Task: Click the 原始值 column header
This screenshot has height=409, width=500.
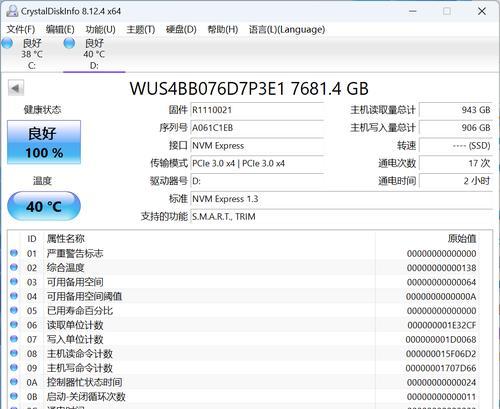Action: point(462,239)
